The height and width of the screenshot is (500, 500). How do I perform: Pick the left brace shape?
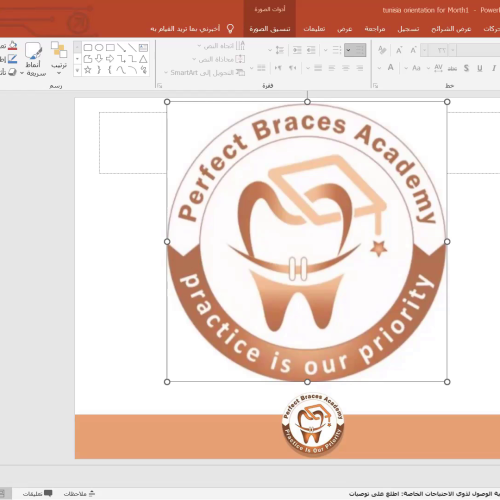point(110,70)
